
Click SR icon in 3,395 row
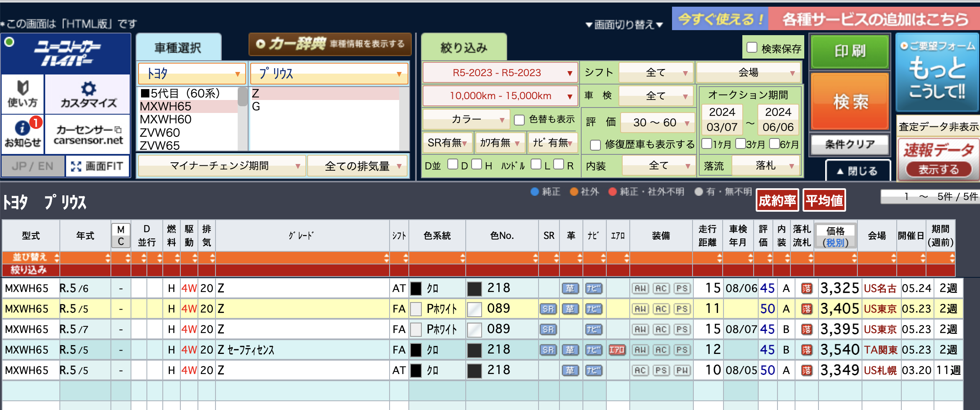[x=548, y=329]
